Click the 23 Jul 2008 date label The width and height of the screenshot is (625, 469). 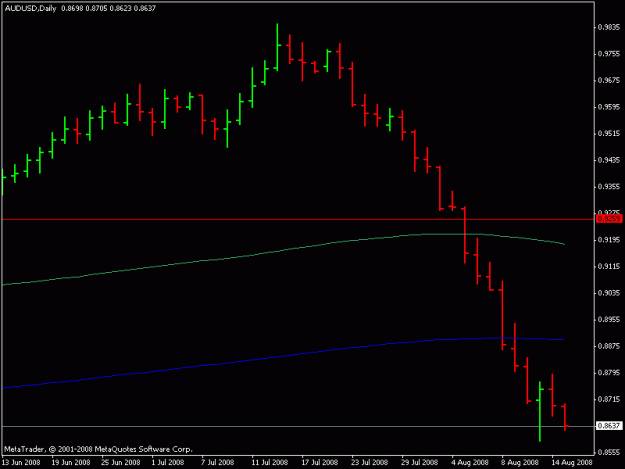pyautogui.click(x=369, y=463)
